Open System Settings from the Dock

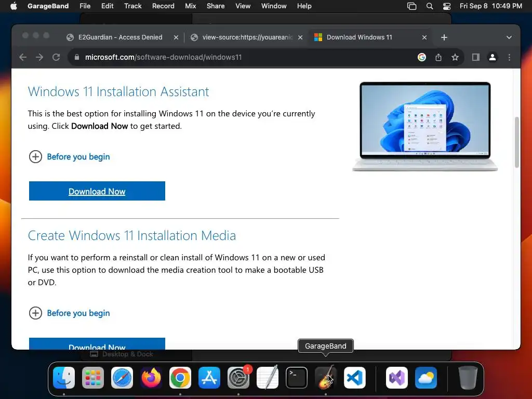point(238,377)
